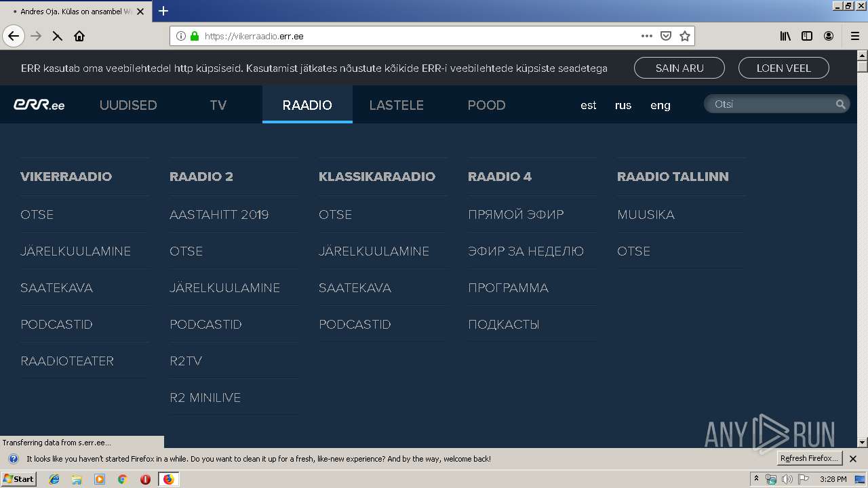868x488 pixels.
Task: Dismiss the Refresh Firefox notification bar
Action: click(x=854, y=459)
